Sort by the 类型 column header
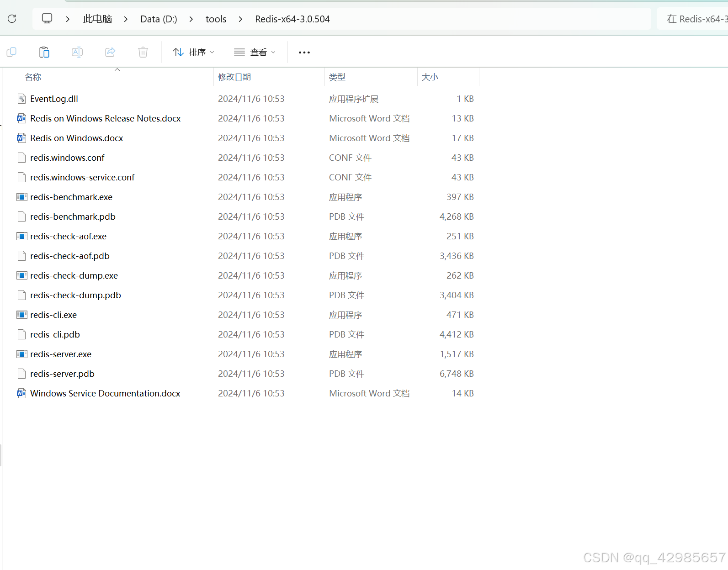 pos(337,77)
